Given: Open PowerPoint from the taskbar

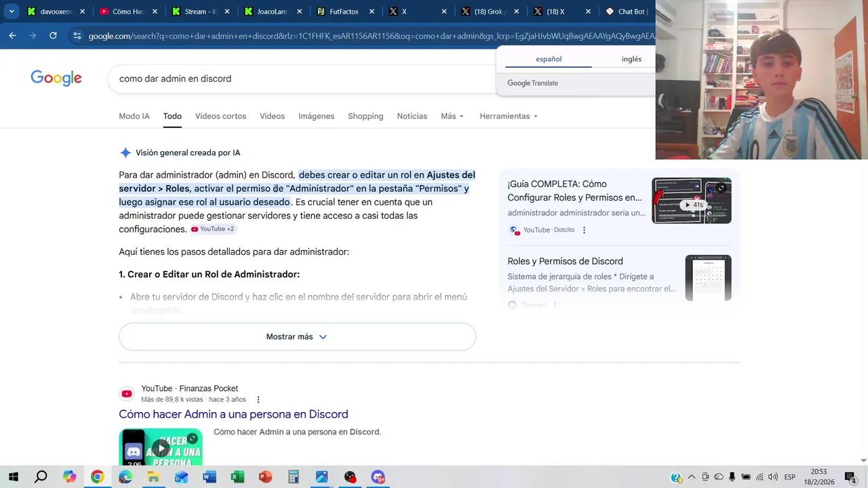Looking at the screenshot, I should click(265, 477).
